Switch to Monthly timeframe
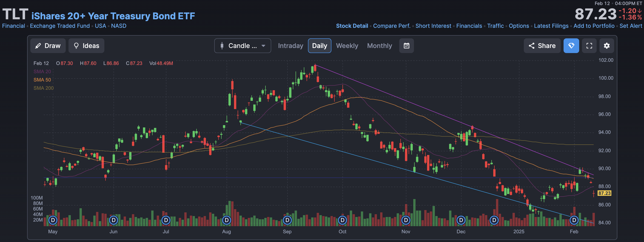The width and height of the screenshot is (644, 242). click(x=379, y=46)
